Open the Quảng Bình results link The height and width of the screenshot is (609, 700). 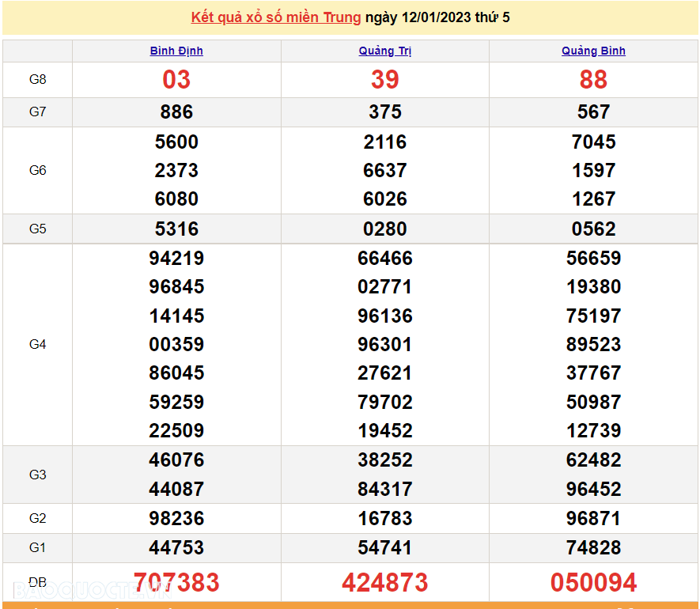(594, 51)
